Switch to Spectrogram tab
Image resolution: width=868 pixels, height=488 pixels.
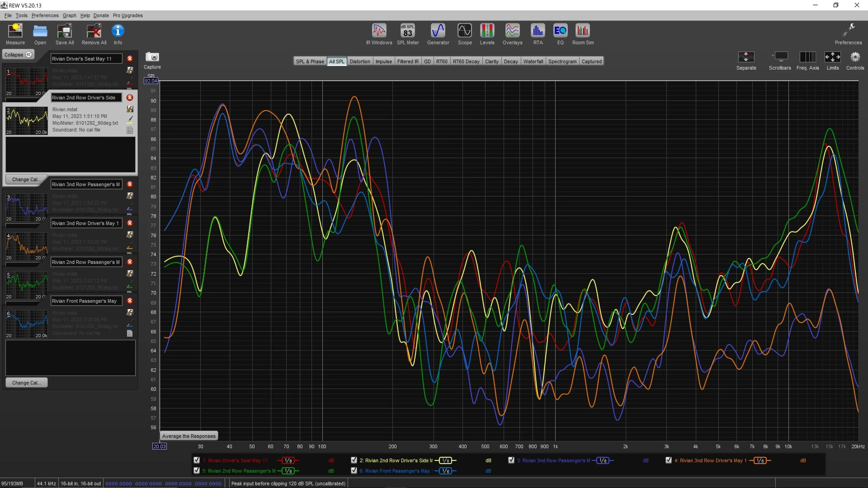(562, 61)
